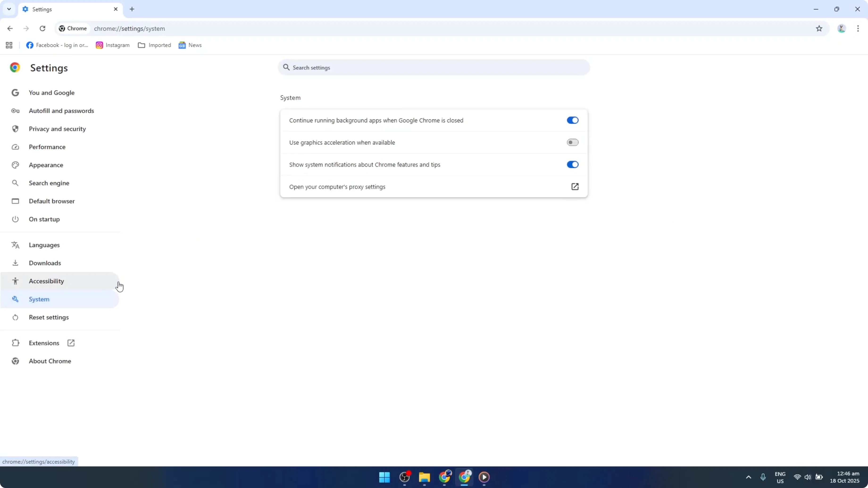This screenshot has height=488, width=868.
Task: Open the profile avatar in the toolbar
Action: point(841,29)
